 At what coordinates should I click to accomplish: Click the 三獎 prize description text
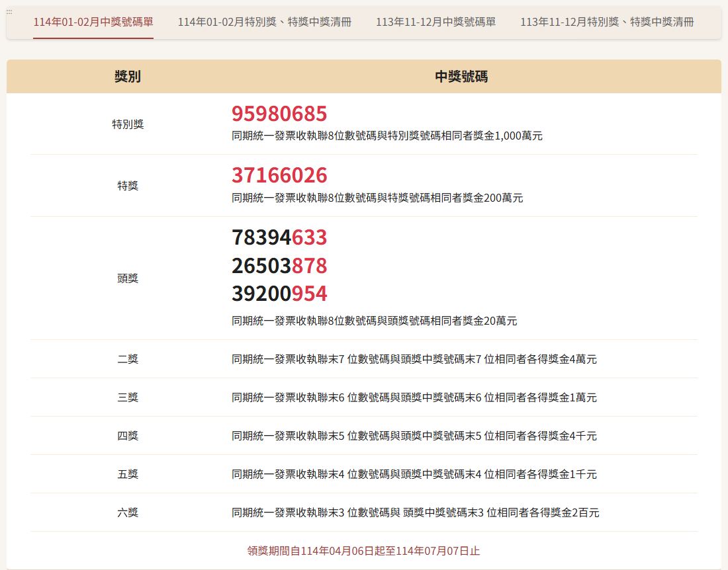tap(414, 397)
